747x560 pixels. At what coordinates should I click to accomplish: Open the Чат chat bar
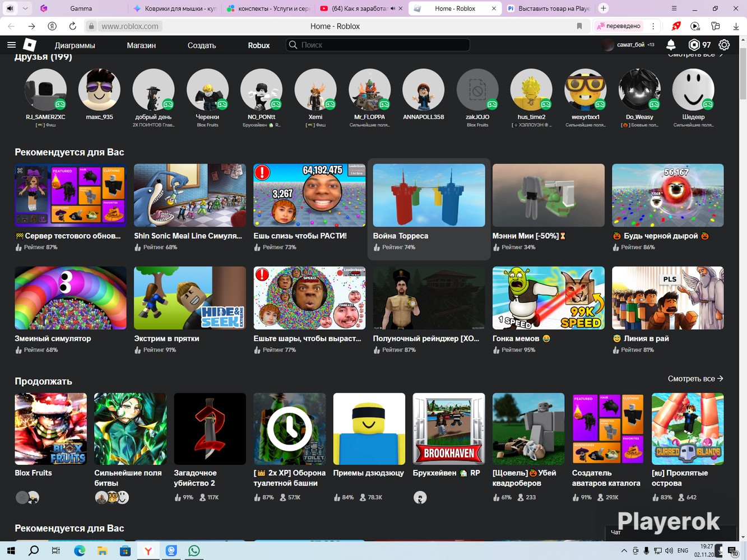pyautogui.click(x=670, y=533)
